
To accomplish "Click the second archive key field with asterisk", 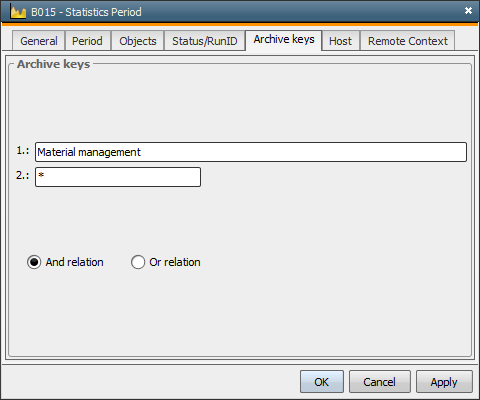I will click(x=118, y=177).
